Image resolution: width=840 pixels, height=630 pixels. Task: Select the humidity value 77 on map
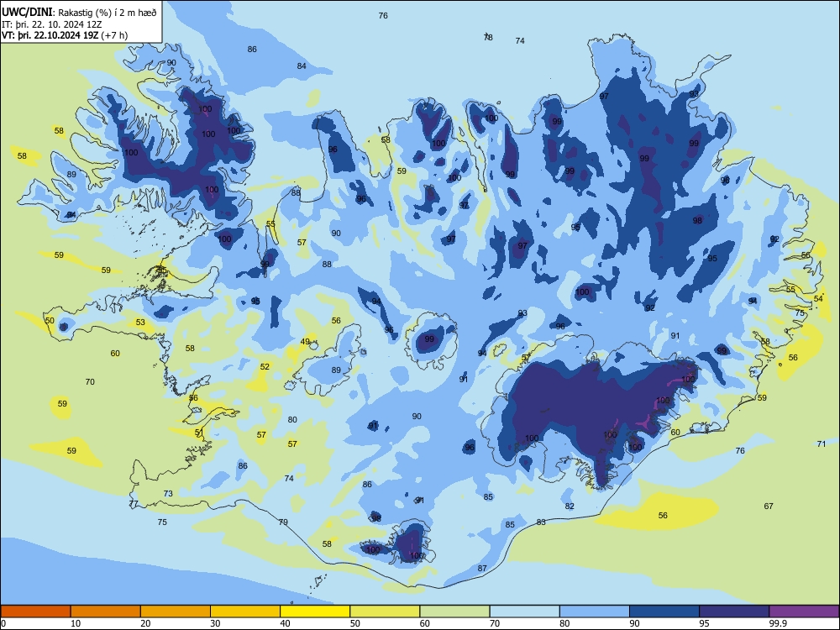(x=134, y=503)
